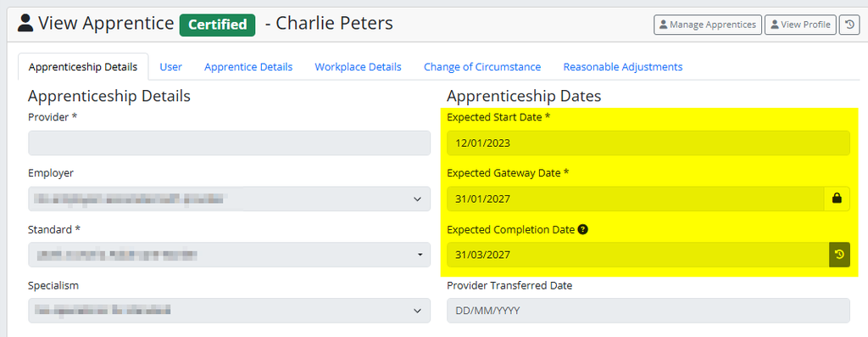This screenshot has width=868, height=337.
Task: Expand the Standard dropdown
Action: click(x=229, y=255)
